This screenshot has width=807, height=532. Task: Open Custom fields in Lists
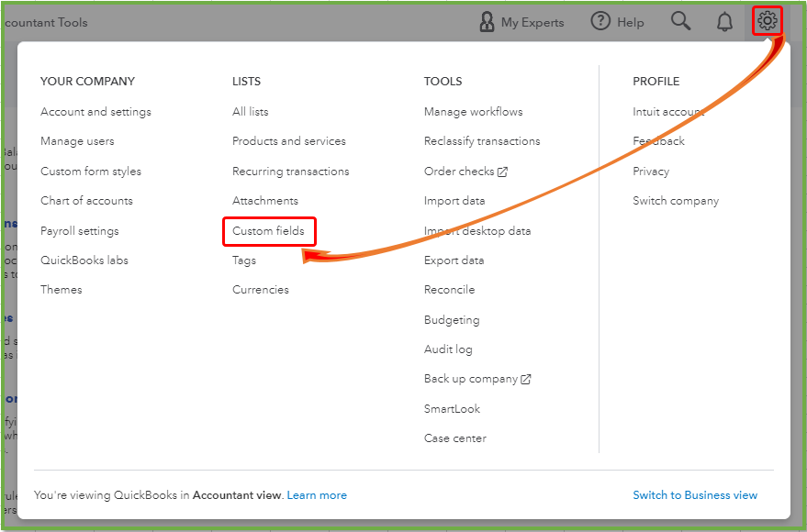(268, 231)
